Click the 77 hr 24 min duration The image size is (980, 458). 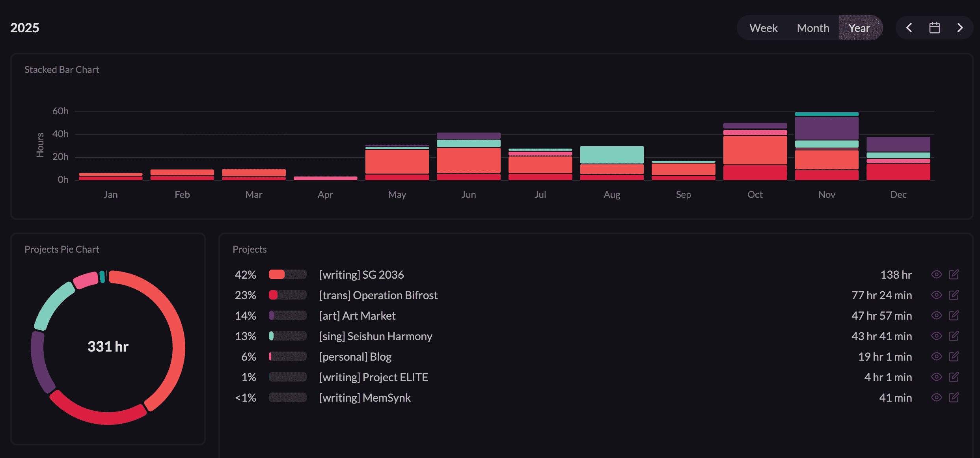(x=881, y=295)
